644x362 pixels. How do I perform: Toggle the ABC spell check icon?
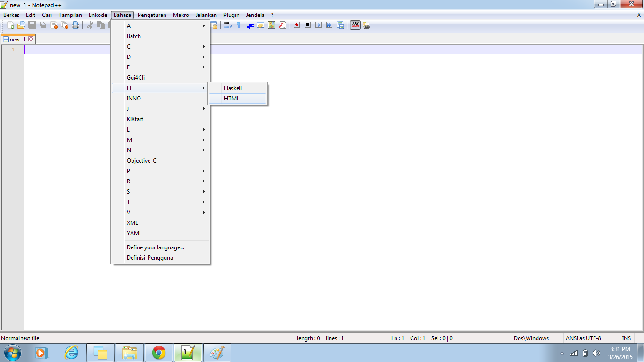tap(355, 25)
